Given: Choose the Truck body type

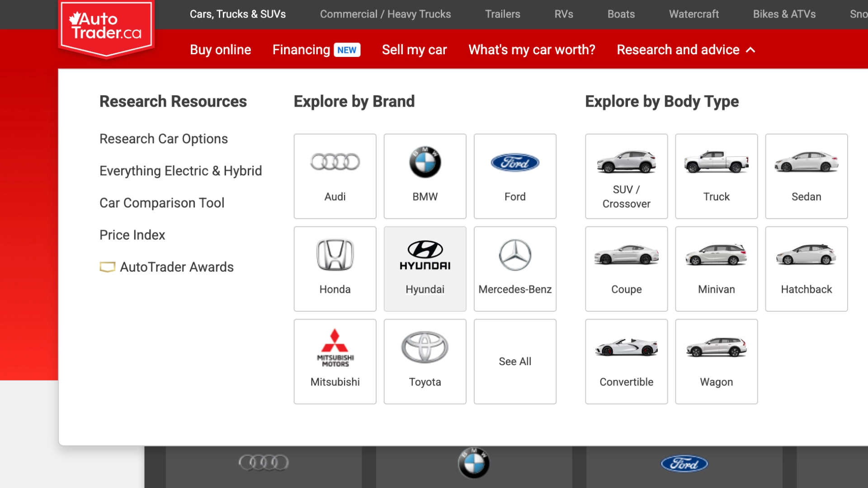Looking at the screenshot, I should (716, 176).
